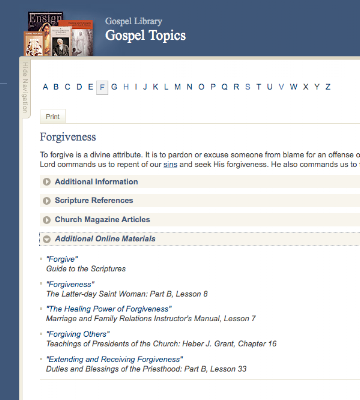Click the Gospel Topics page title
Screen dimensions: 360x400
(x=145, y=36)
